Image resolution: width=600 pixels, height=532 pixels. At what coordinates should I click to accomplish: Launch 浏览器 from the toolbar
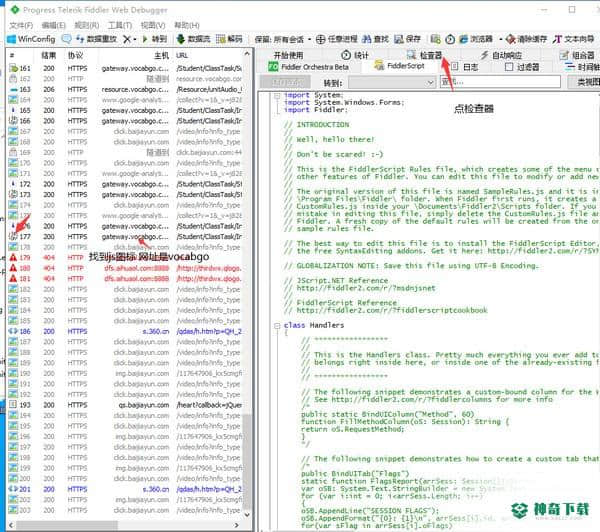476,39
